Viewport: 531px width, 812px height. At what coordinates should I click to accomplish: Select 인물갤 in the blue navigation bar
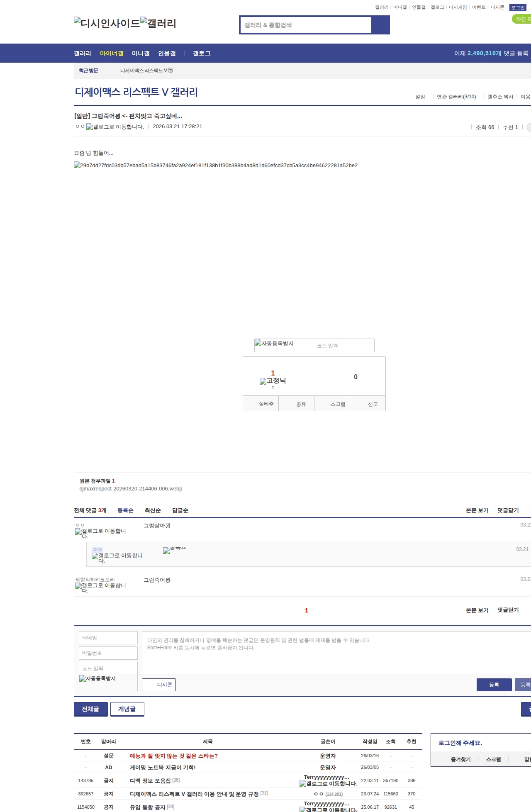pyautogui.click(x=167, y=54)
